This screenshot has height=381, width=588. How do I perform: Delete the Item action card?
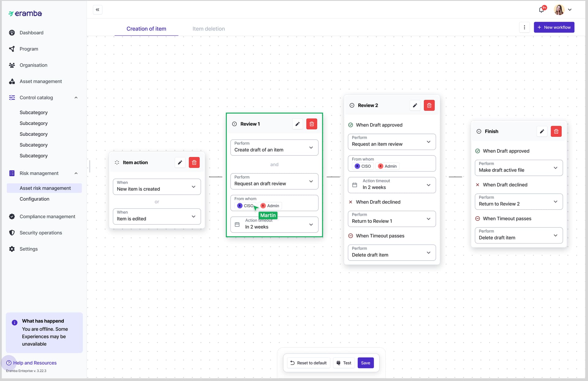194,162
